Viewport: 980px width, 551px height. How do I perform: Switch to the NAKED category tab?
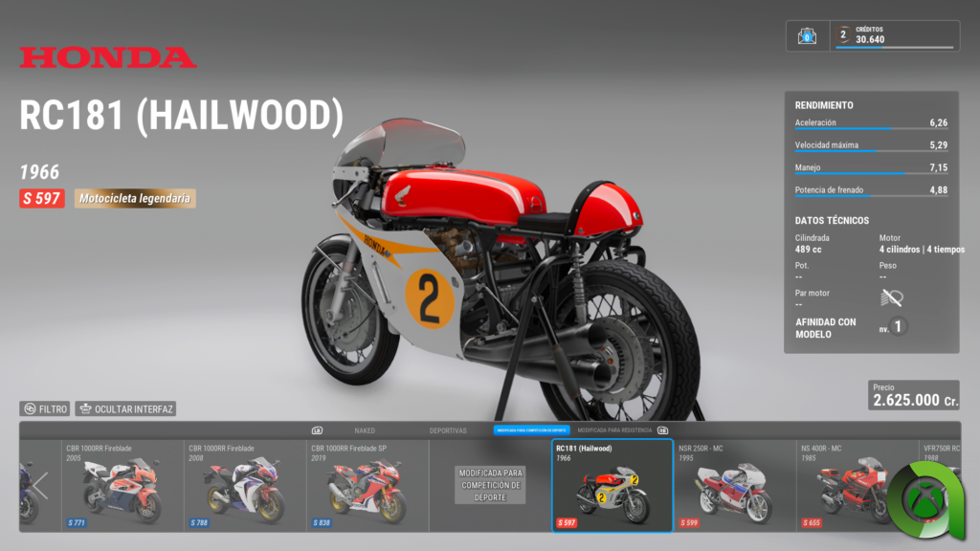coord(365,430)
